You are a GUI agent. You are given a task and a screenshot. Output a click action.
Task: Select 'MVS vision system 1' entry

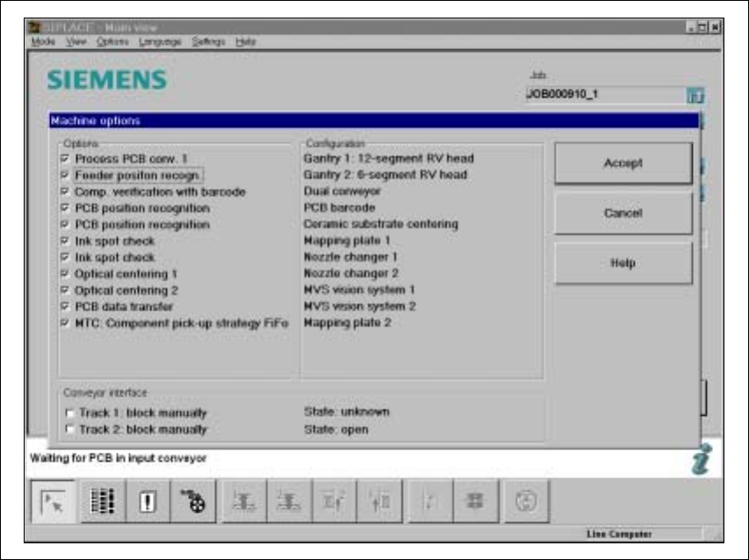pyautogui.click(x=359, y=290)
